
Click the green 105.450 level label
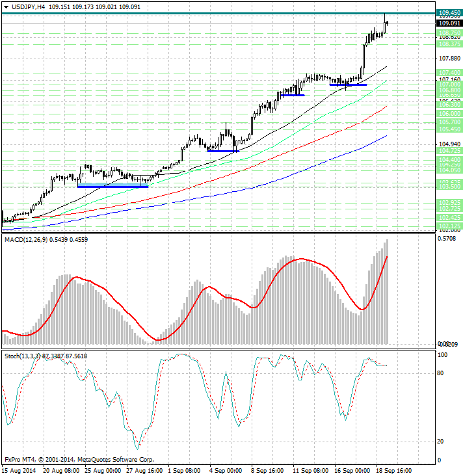(449, 129)
